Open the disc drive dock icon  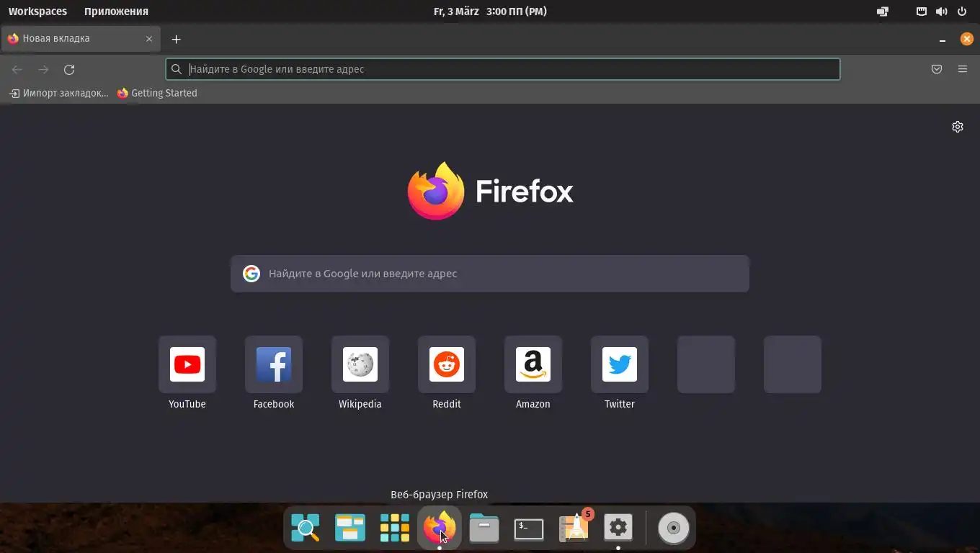point(674,528)
